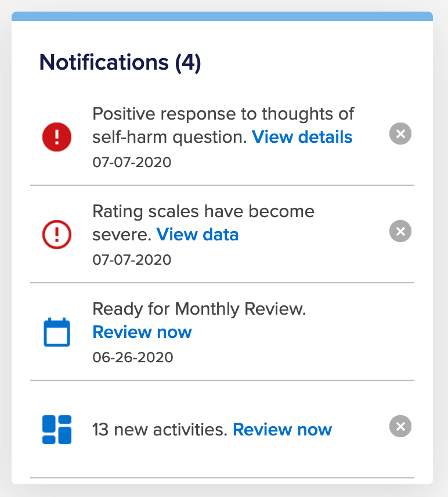Click the blue dashboard activities icon
Viewport: 448px width, 497px height.
click(57, 430)
